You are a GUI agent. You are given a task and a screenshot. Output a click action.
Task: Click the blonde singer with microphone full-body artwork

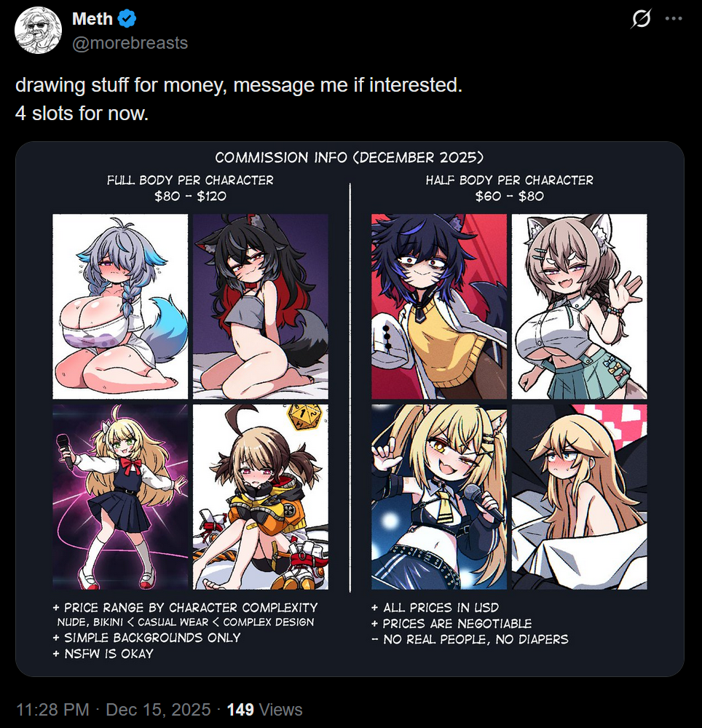pyautogui.click(x=120, y=496)
